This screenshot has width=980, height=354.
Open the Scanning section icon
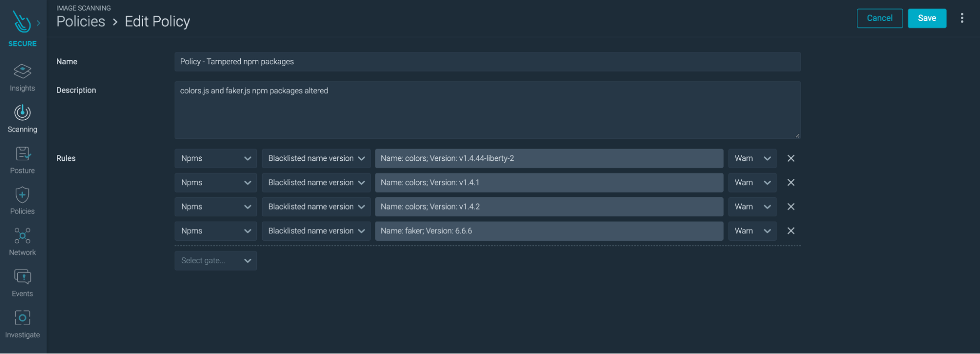click(23, 112)
